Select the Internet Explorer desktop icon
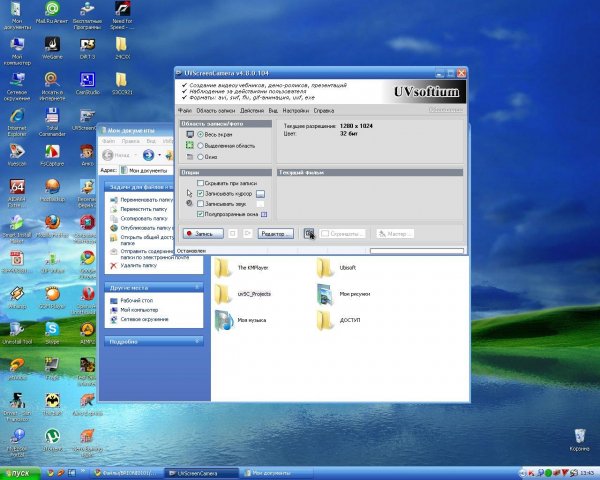This screenshot has height=480, width=600. click(17, 122)
